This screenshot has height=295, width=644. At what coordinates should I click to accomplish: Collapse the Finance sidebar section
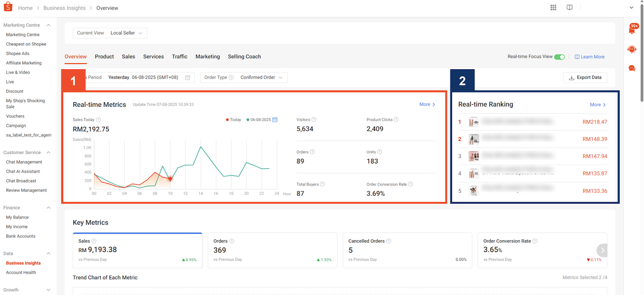(x=48, y=208)
